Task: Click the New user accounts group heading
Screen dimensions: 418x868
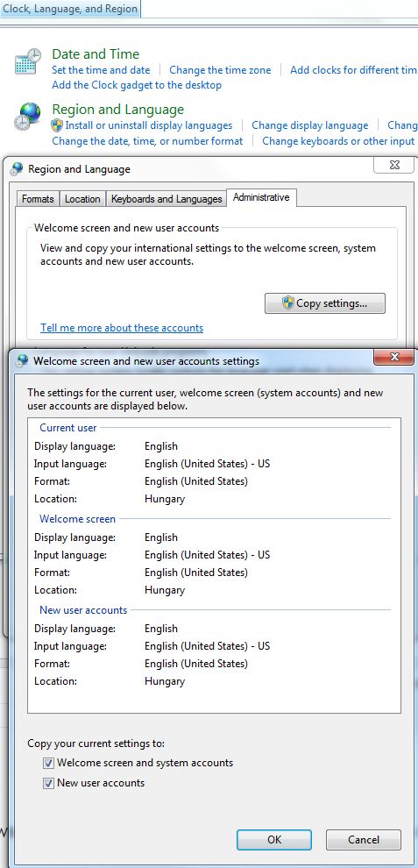Action: [x=83, y=610]
